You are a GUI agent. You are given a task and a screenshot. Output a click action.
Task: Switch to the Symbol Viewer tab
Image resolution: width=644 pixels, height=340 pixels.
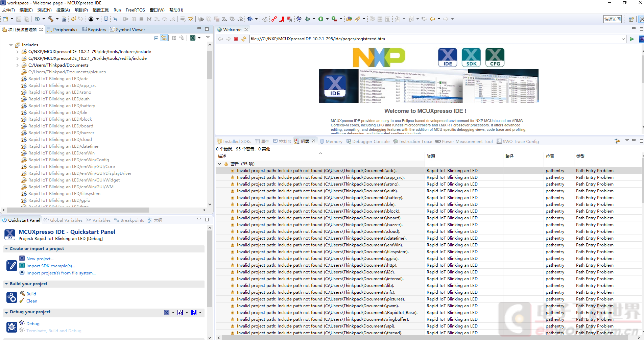[127, 30]
